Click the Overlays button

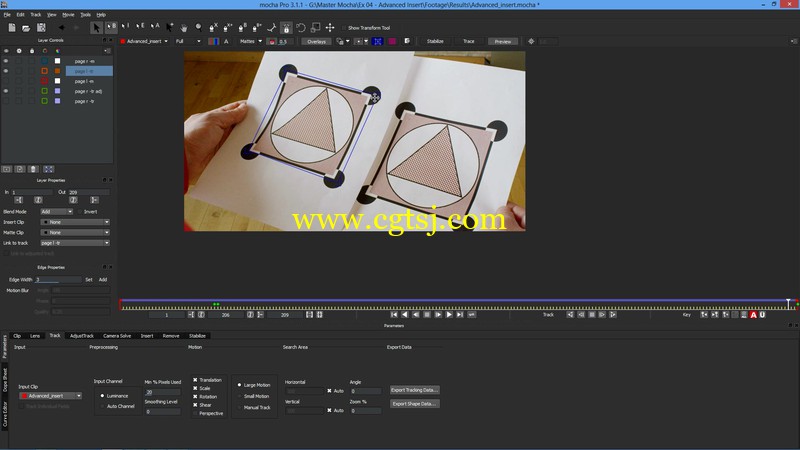(316, 41)
